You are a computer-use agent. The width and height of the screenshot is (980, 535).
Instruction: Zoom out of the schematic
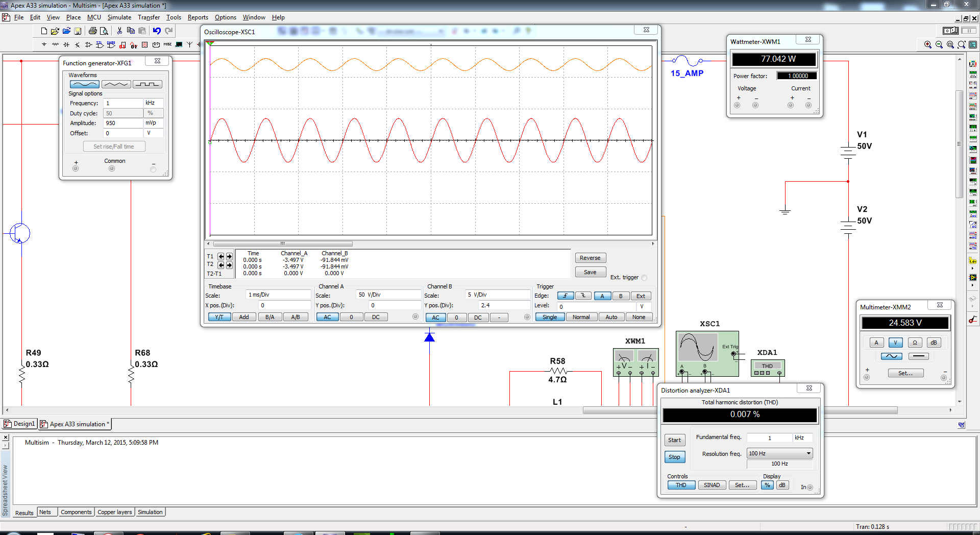pos(939,45)
